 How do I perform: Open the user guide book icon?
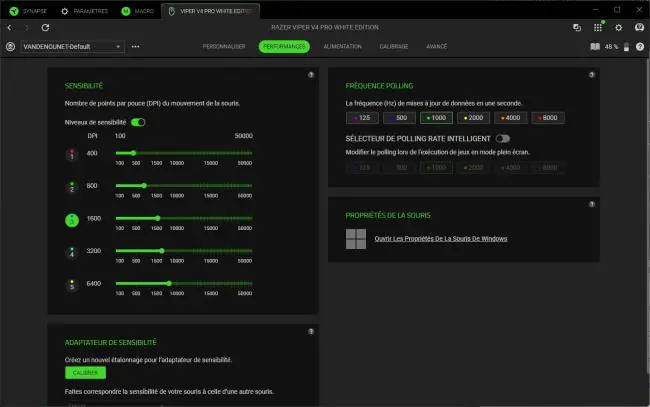pyautogui.click(x=595, y=46)
